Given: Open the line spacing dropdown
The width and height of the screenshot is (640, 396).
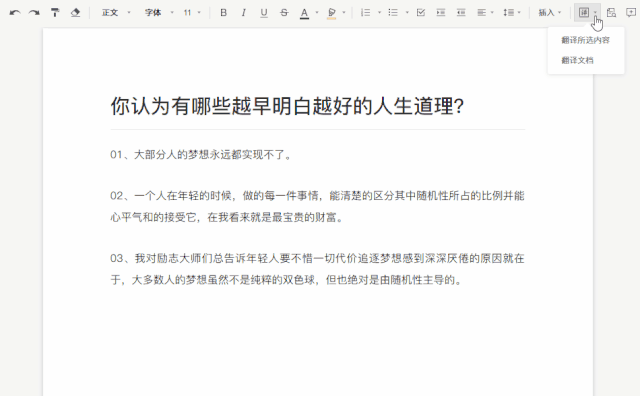Looking at the screenshot, I should pyautogui.click(x=512, y=13).
